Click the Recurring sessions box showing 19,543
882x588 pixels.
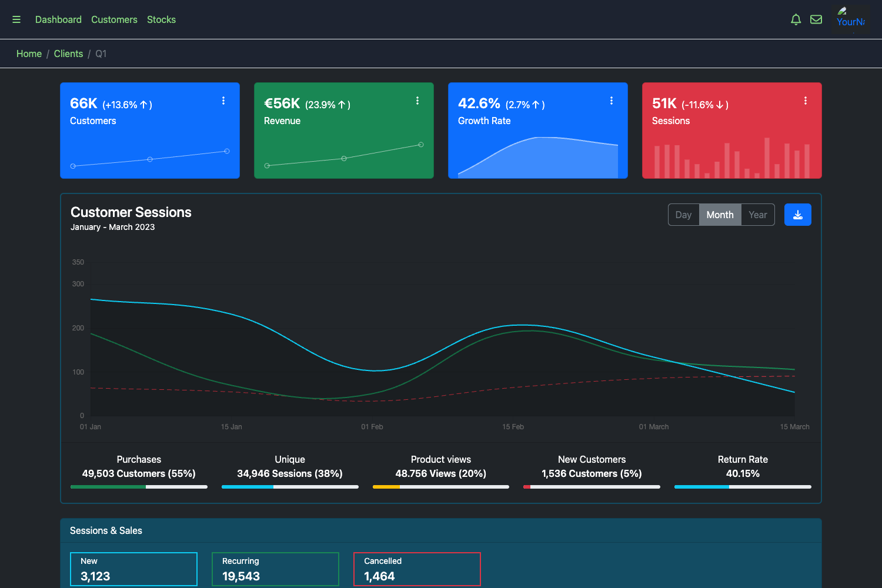click(275, 569)
